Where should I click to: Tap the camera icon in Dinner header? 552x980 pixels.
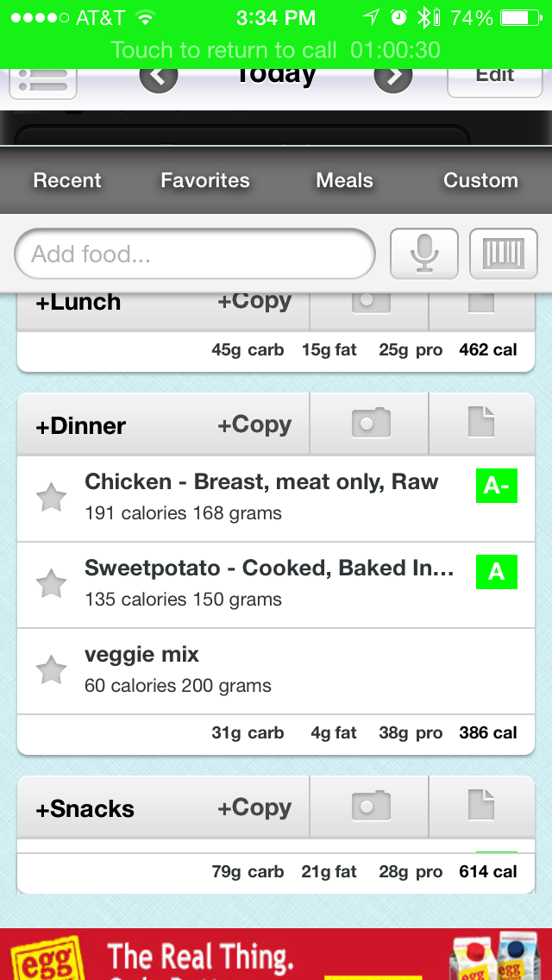pyautogui.click(x=371, y=423)
